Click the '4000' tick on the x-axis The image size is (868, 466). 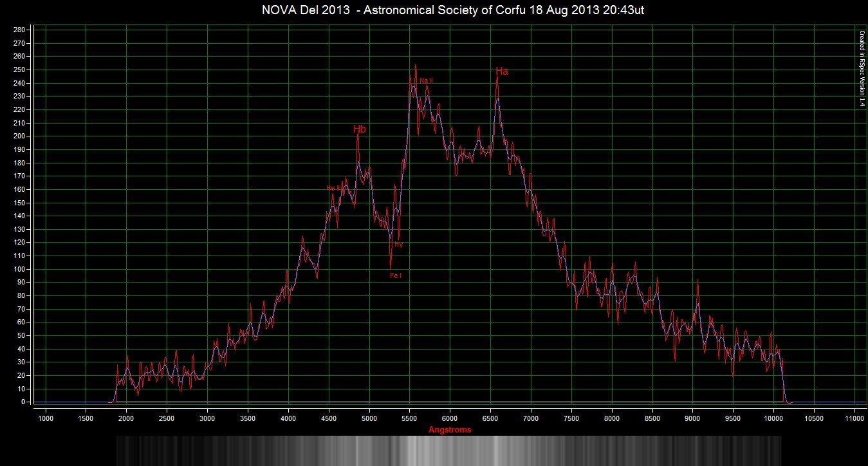pos(288,418)
